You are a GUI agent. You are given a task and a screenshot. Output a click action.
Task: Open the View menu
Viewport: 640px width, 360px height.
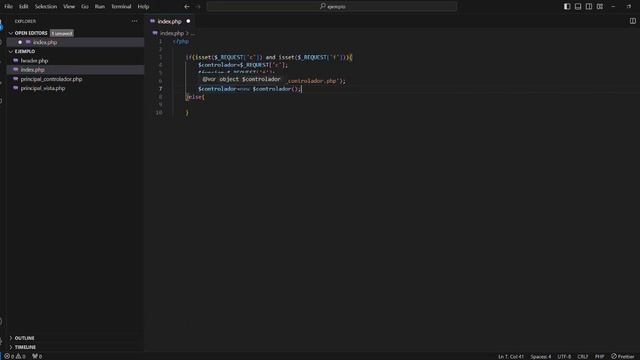[69, 7]
